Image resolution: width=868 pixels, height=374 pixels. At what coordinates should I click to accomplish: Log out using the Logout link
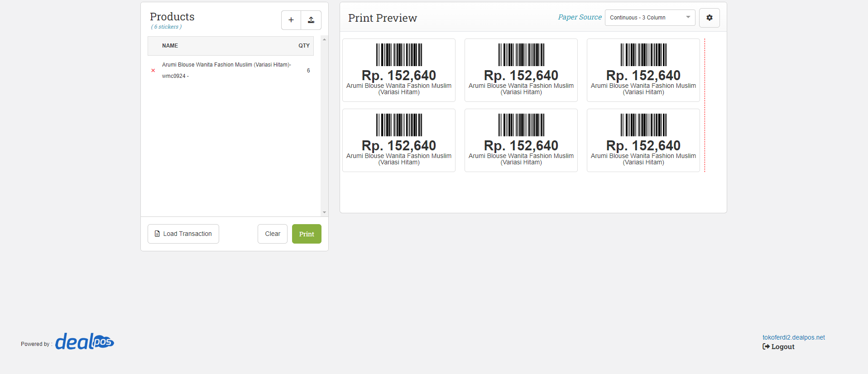tap(779, 347)
